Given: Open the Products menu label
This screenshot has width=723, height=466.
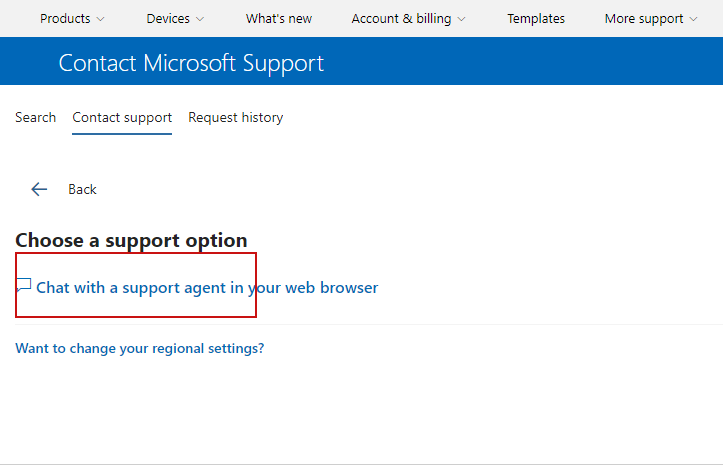Looking at the screenshot, I should tap(65, 19).
